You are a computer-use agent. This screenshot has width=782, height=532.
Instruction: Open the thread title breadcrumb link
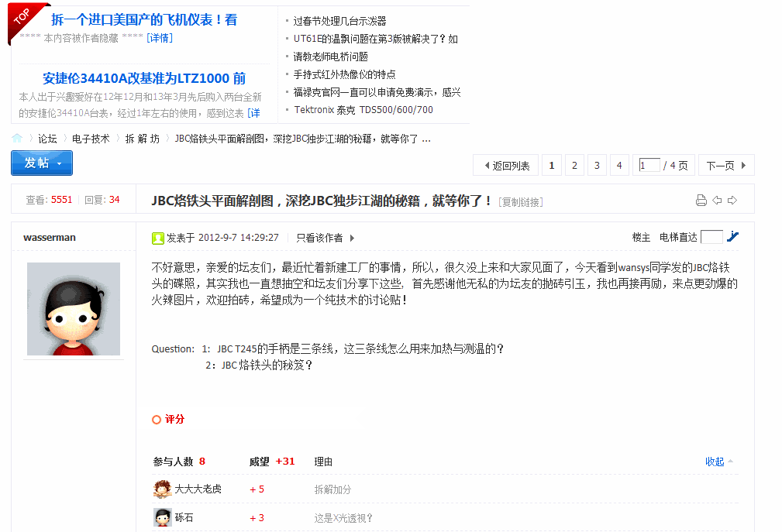(302, 139)
